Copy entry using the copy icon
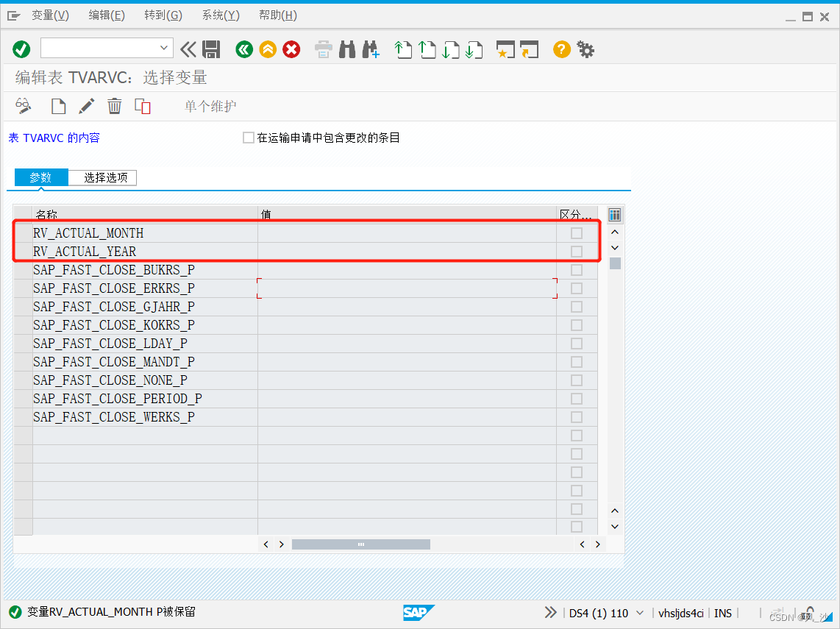 143,106
